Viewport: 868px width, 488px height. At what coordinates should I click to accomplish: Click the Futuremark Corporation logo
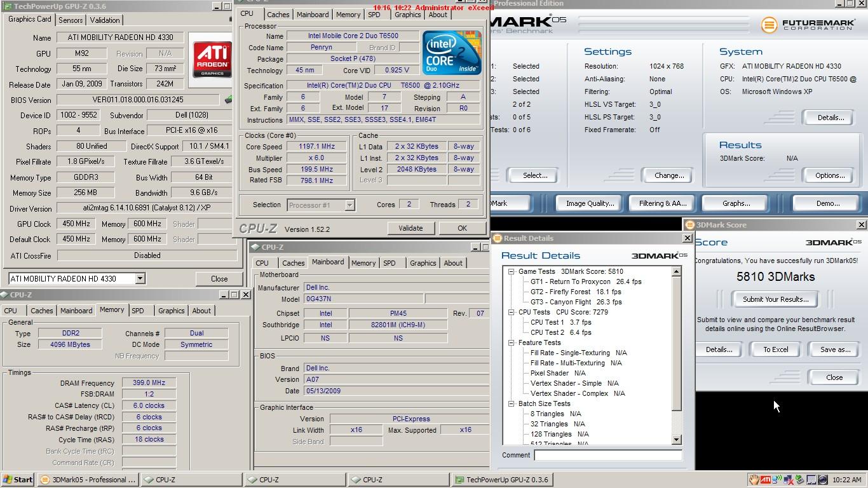pos(808,25)
